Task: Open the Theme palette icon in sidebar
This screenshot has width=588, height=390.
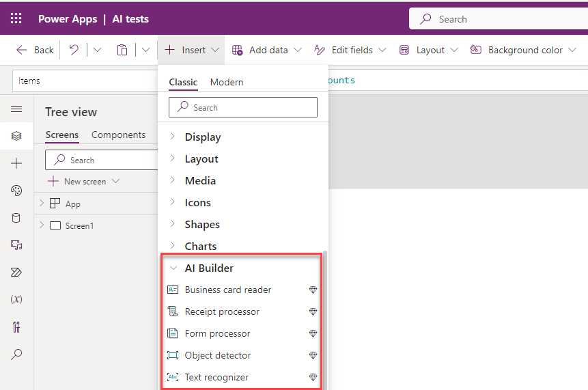Action: (16, 191)
